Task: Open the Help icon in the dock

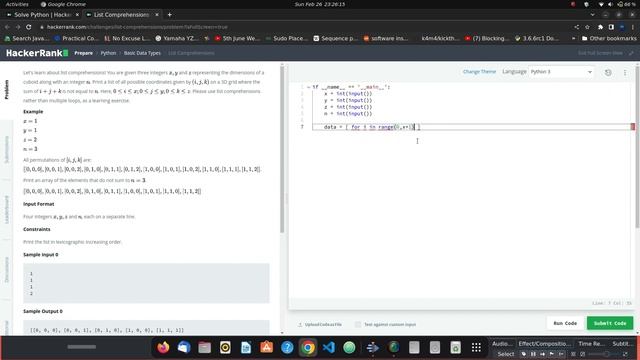Action: [x=287, y=347]
